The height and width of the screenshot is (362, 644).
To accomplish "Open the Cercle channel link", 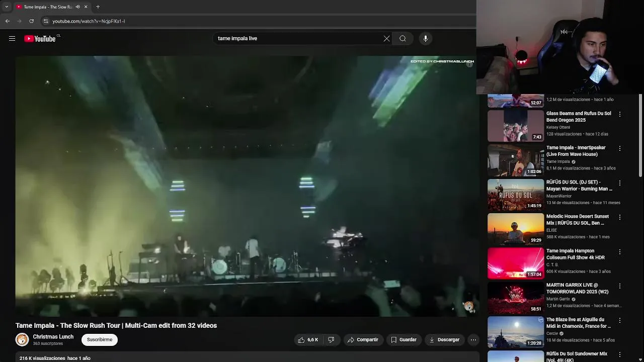I will (552, 333).
